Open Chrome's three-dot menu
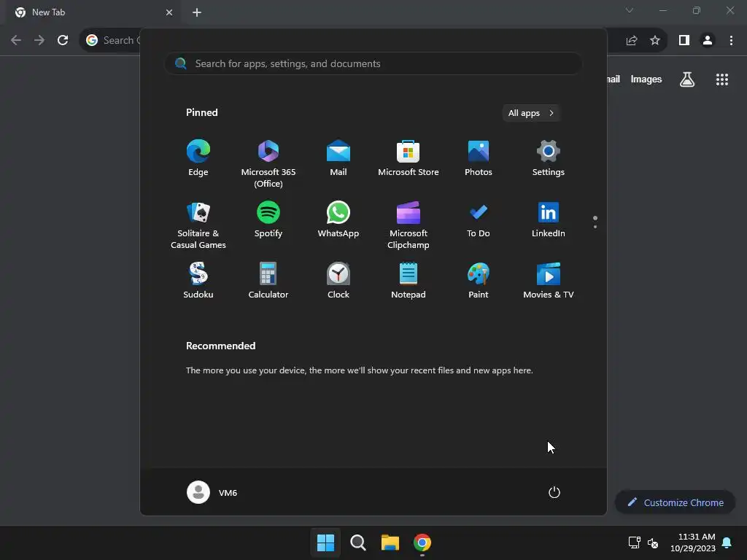This screenshot has height=560, width=747. [731, 41]
